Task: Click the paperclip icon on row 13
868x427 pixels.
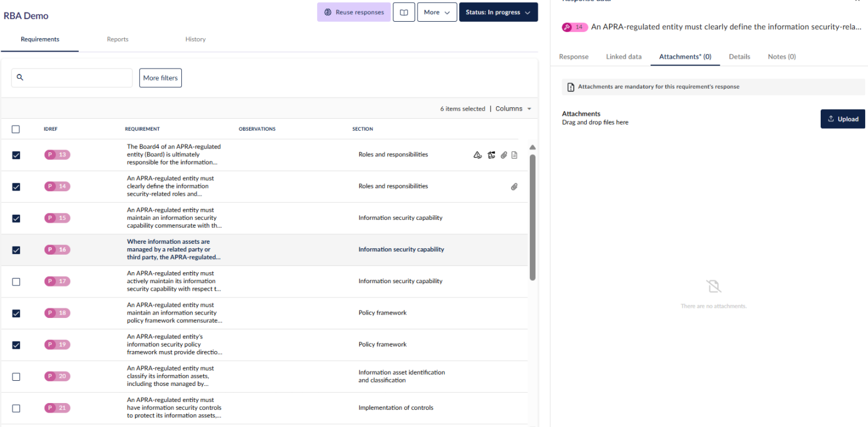Action: click(504, 155)
